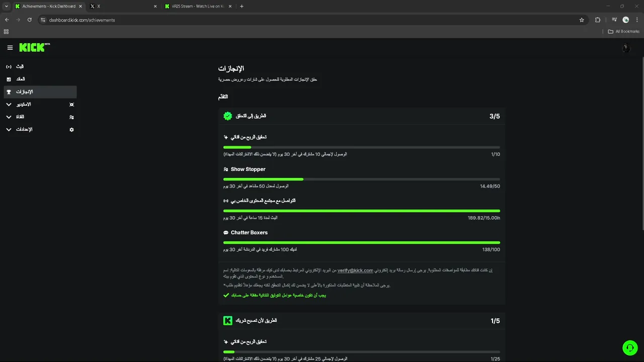
Task: Open the browser extensions puzzle icon
Action: click(598, 20)
